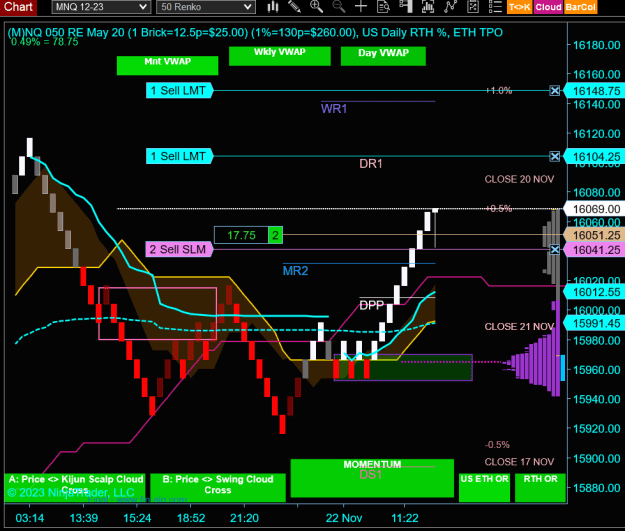625x531 pixels.
Task: Switch to the Chart tab
Action: (x=18, y=7)
